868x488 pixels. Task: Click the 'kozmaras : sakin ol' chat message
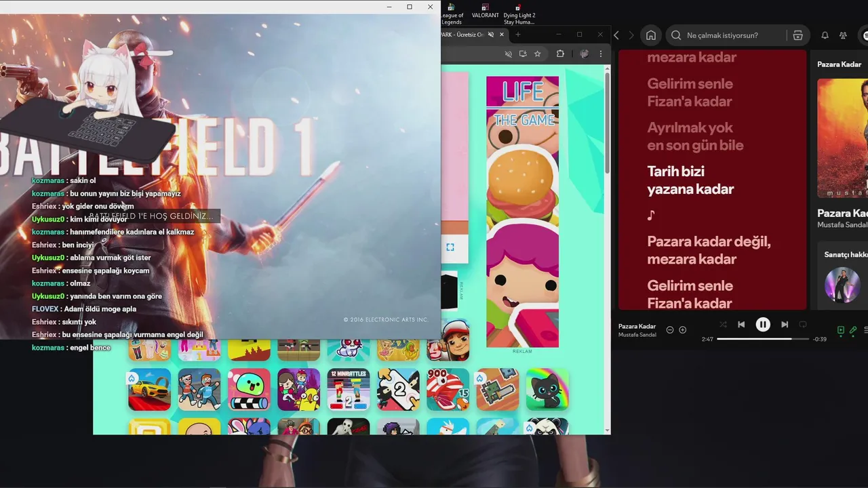pos(64,180)
